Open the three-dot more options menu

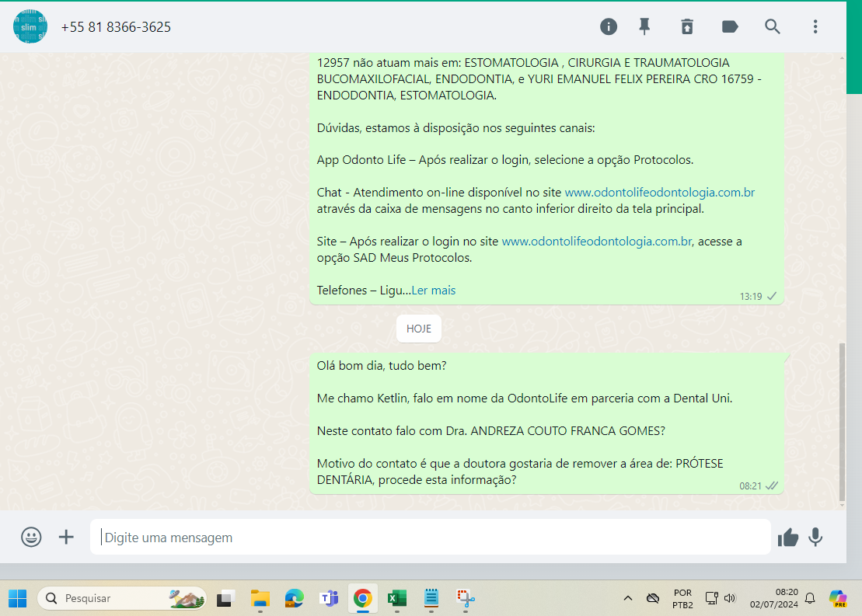pos(815,26)
